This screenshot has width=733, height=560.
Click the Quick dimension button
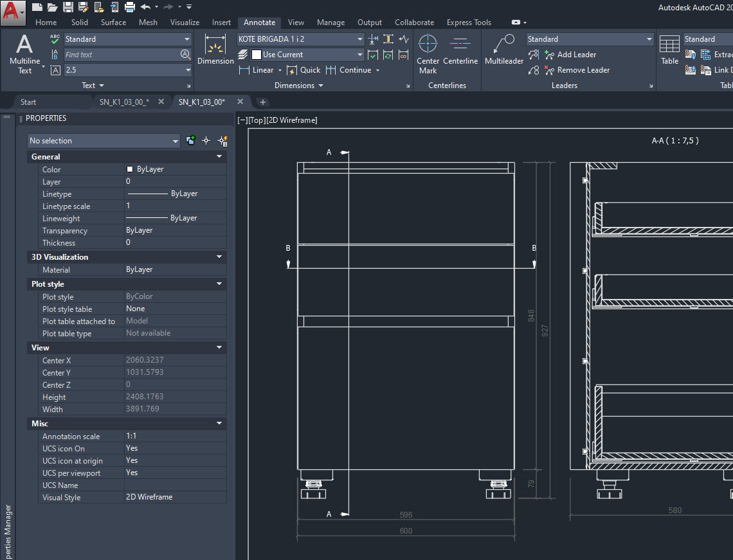click(304, 70)
